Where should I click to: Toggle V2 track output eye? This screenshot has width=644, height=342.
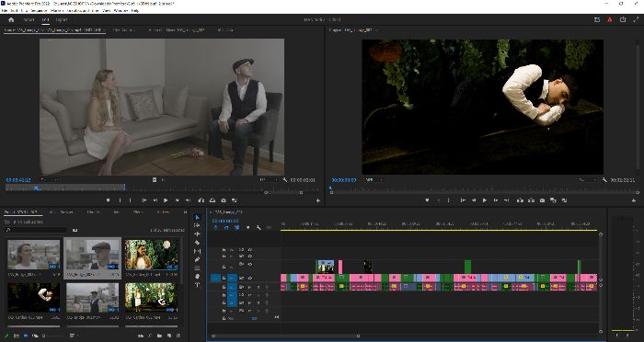250,265
